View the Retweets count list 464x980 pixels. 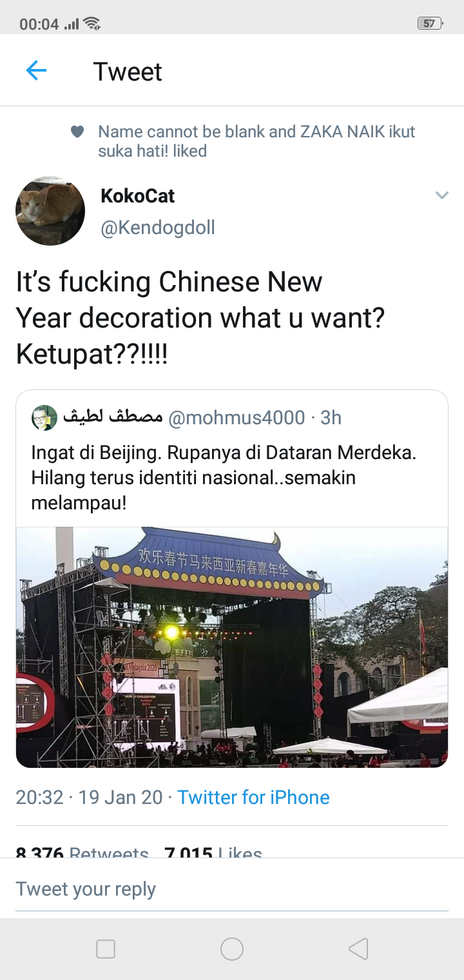click(x=82, y=851)
